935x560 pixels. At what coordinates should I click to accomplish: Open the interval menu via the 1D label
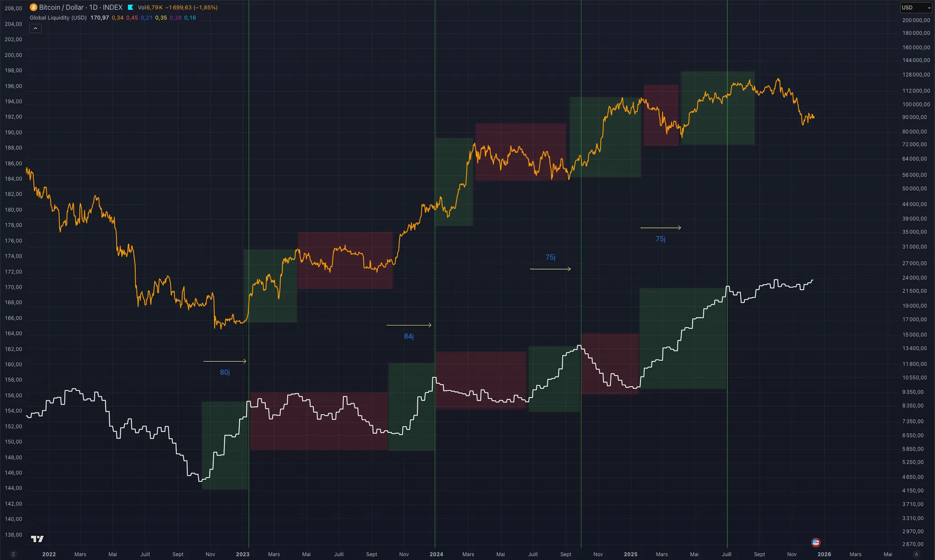93,7
